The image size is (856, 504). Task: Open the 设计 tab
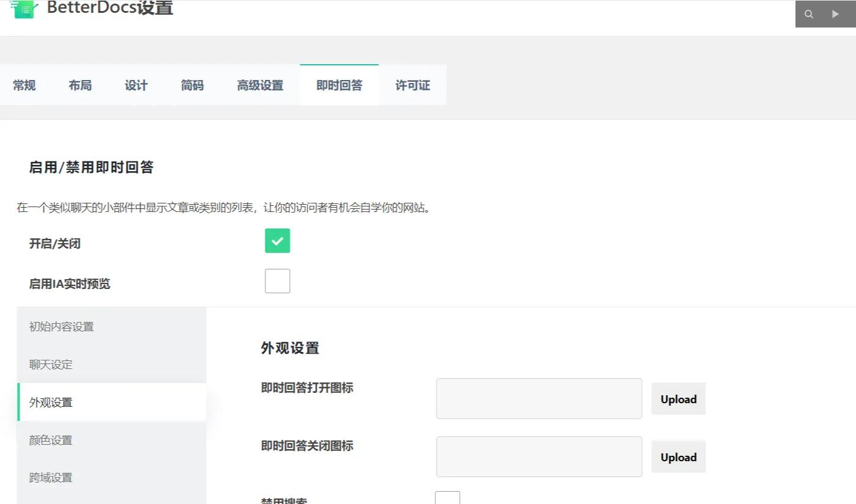pyautogui.click(x=136, y=86)
